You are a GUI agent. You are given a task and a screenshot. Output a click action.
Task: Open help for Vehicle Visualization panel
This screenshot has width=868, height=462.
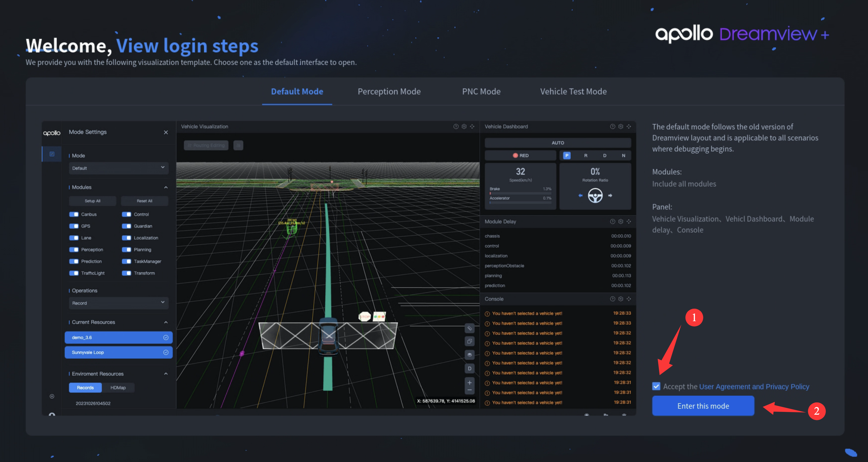[455, 127]
